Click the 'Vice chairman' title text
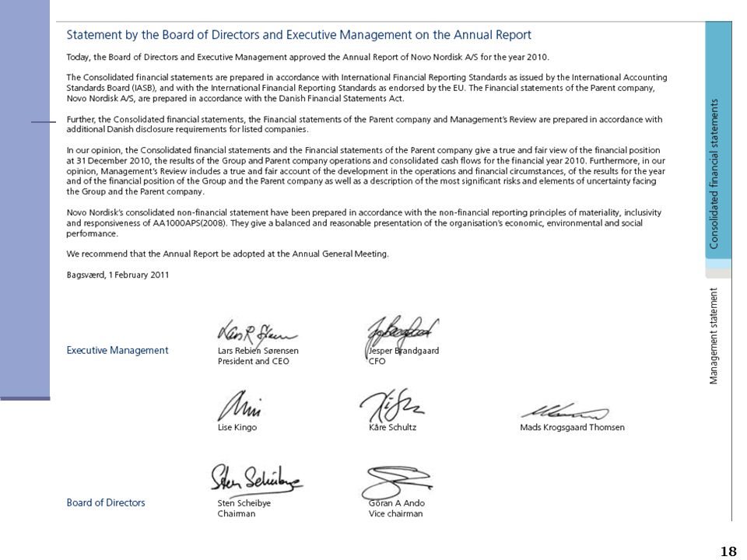 pyautogui.click(x=395, y=514)
